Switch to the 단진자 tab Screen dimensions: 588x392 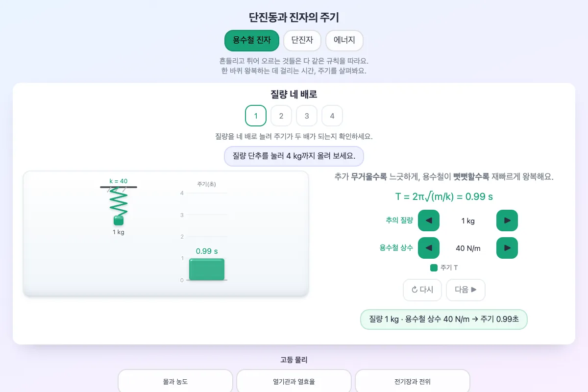coord(302,41)
